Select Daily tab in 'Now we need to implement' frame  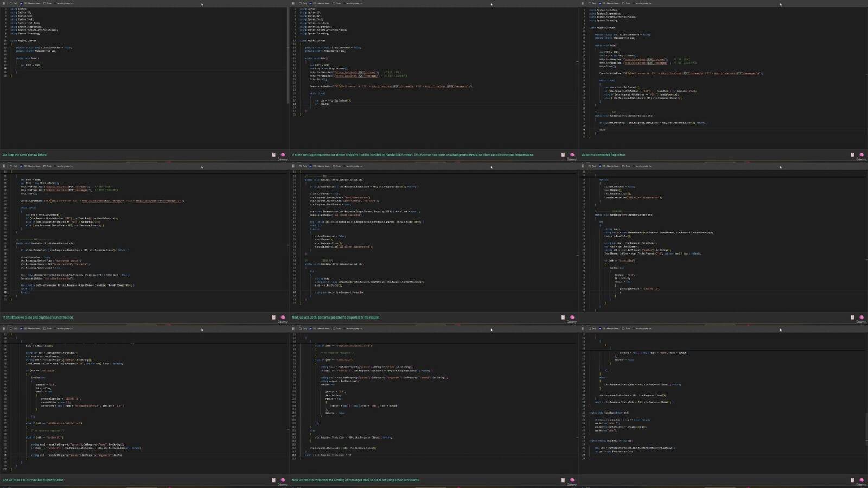303,328
